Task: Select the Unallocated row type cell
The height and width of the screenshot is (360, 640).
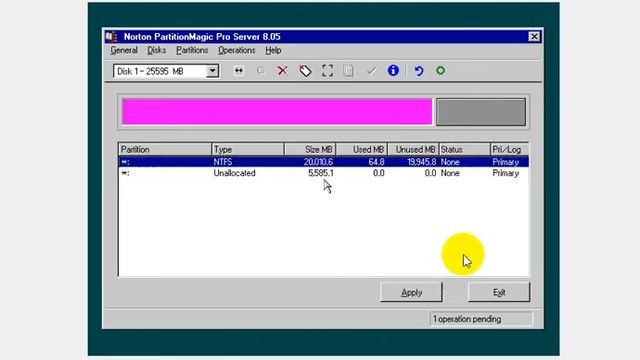Action: pos(235,173)
